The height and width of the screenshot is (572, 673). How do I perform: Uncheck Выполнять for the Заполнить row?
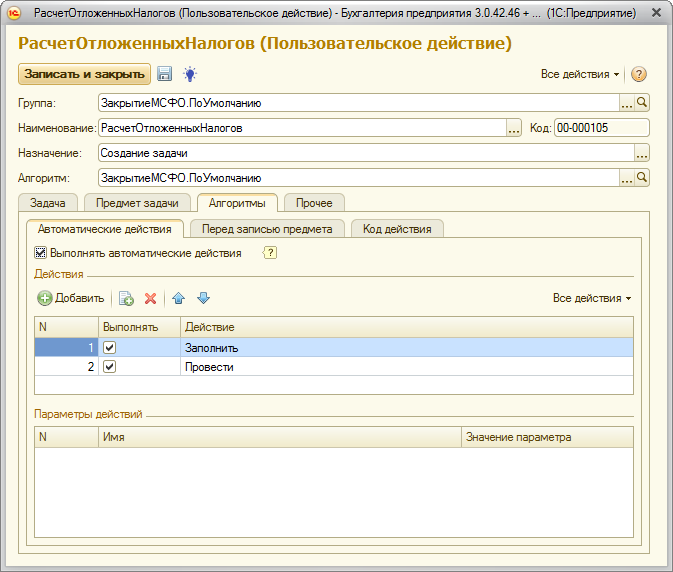tap(110, 347)
